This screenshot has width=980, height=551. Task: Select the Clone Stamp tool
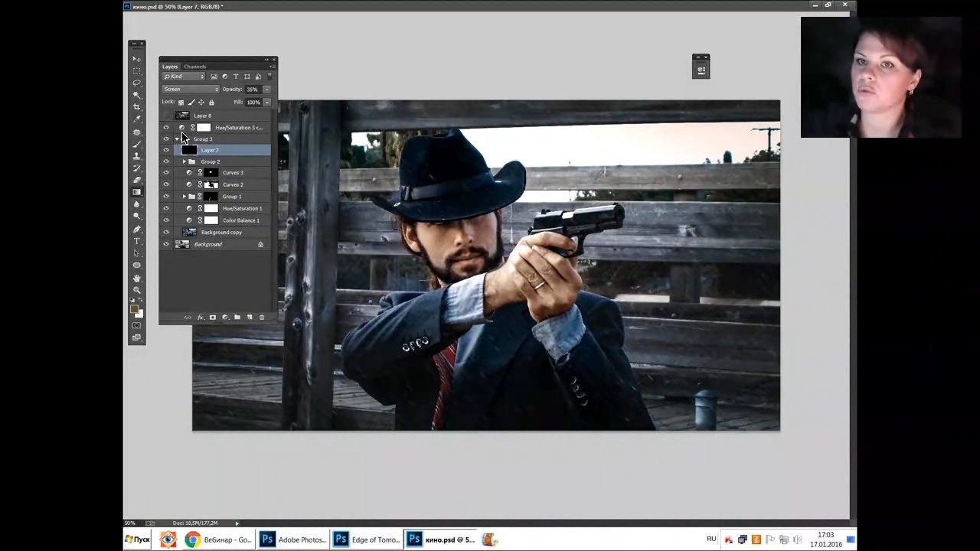tap(137, 156)
